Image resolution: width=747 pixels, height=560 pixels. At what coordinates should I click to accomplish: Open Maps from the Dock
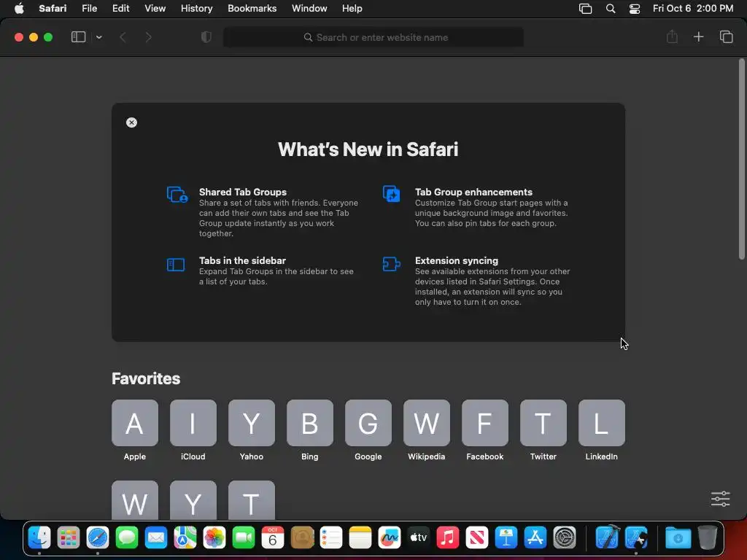(x=185, y=538)
